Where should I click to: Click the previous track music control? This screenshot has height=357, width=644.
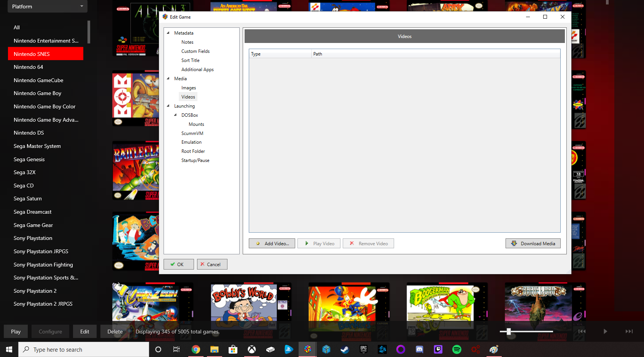pyautogui.click(x=582, y=332)
